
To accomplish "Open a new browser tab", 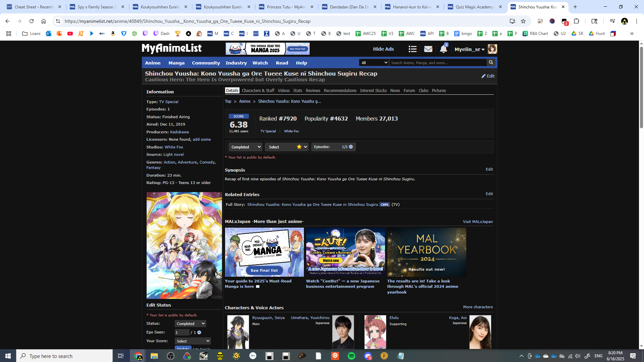I will 575,7.
